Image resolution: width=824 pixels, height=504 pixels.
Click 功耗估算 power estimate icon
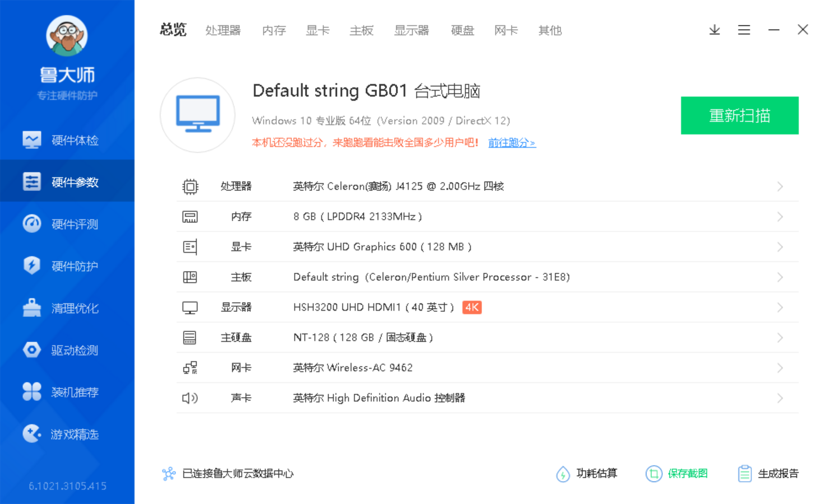click(x=563, y=474)
